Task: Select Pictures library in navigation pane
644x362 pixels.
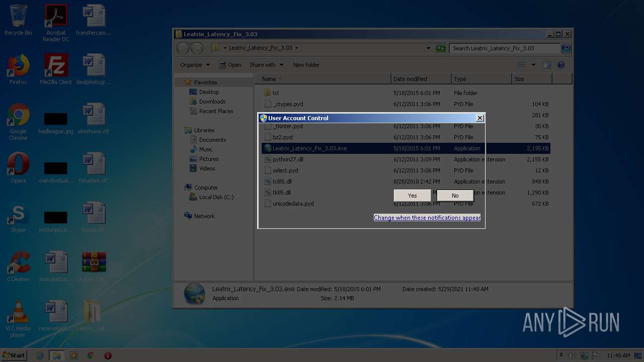Action: [x=209, y=159]
